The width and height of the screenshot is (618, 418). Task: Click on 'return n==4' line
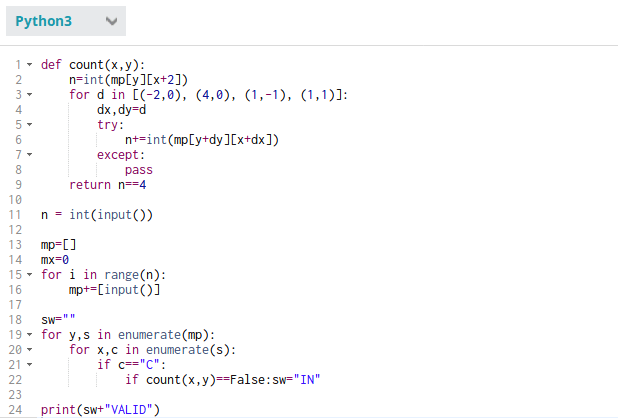108,185
